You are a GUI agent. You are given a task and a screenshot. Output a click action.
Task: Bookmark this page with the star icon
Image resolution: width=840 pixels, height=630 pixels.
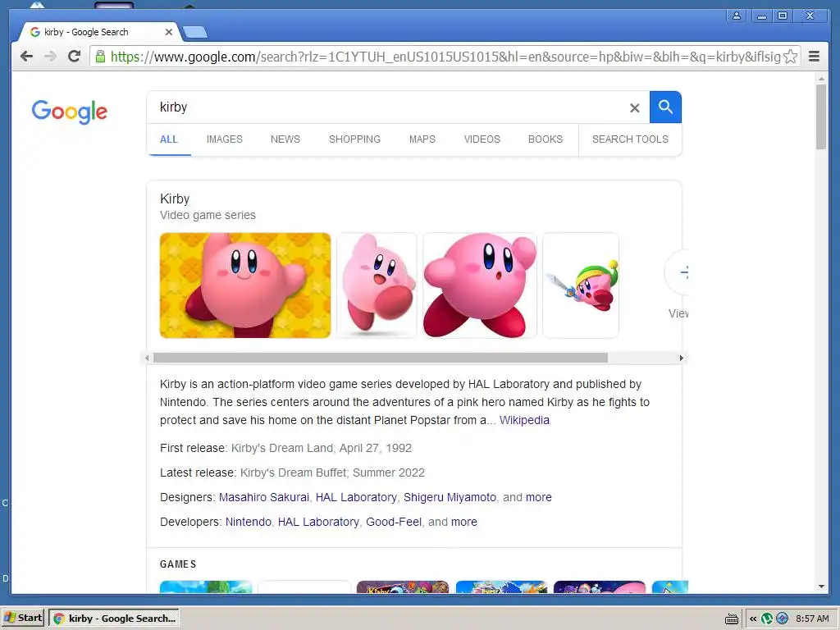click(790, 57)
